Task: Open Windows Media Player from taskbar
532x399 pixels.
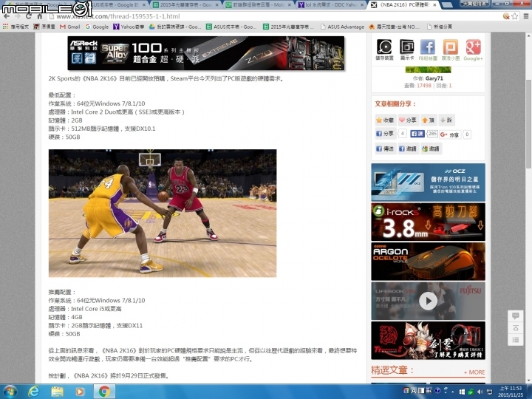Action: pos(80,392)
